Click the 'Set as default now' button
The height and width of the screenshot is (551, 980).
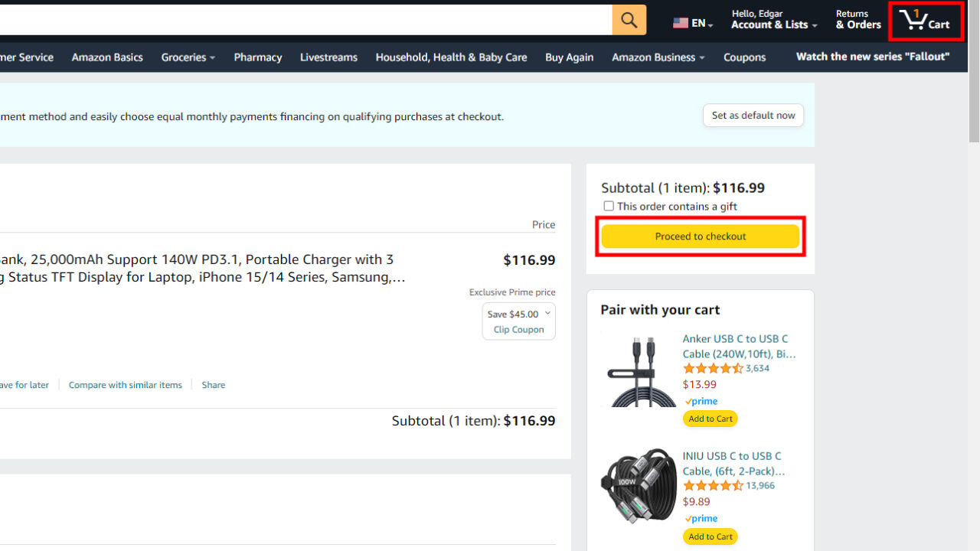753,115
